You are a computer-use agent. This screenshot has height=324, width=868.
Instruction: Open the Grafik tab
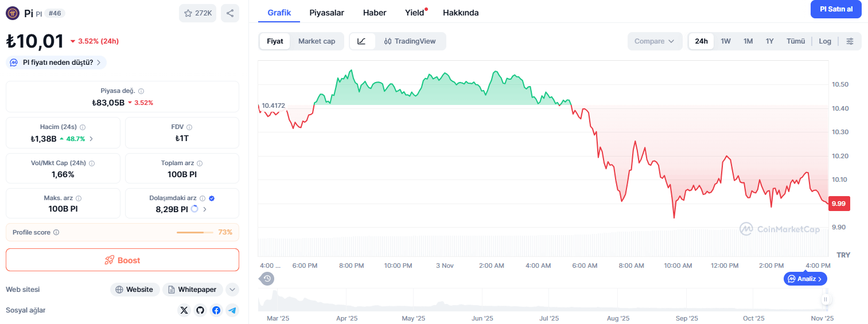click(x=279, y=13)
